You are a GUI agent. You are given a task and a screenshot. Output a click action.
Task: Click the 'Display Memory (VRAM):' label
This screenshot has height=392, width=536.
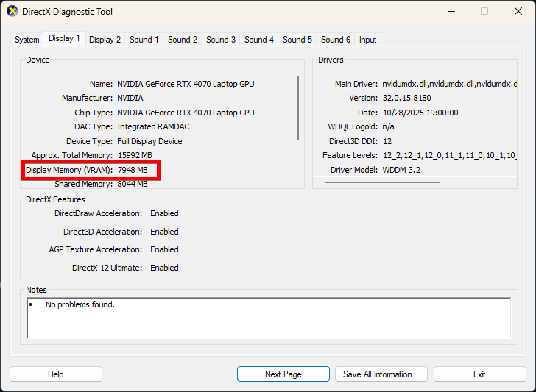(x=69, y=170)
